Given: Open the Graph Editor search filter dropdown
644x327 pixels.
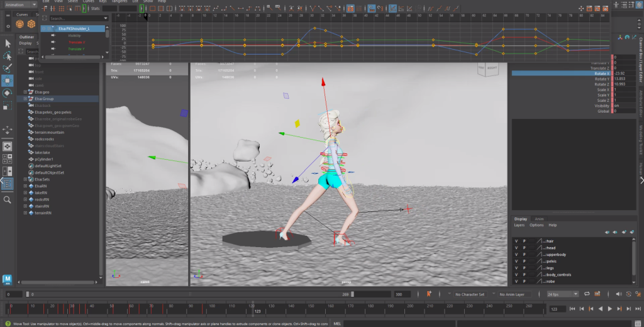Looking at the screenshot, I should [106, 18].
